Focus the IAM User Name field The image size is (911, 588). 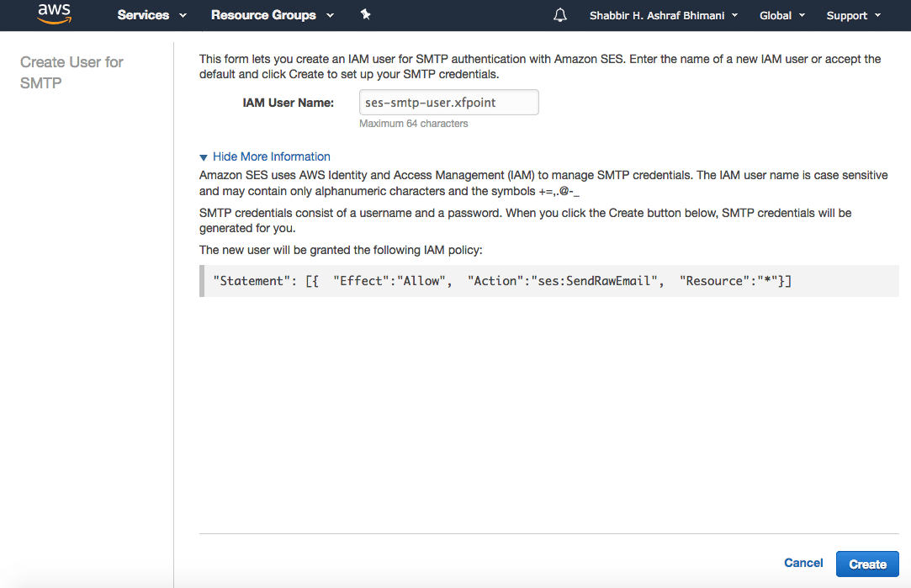pos(448,103)
